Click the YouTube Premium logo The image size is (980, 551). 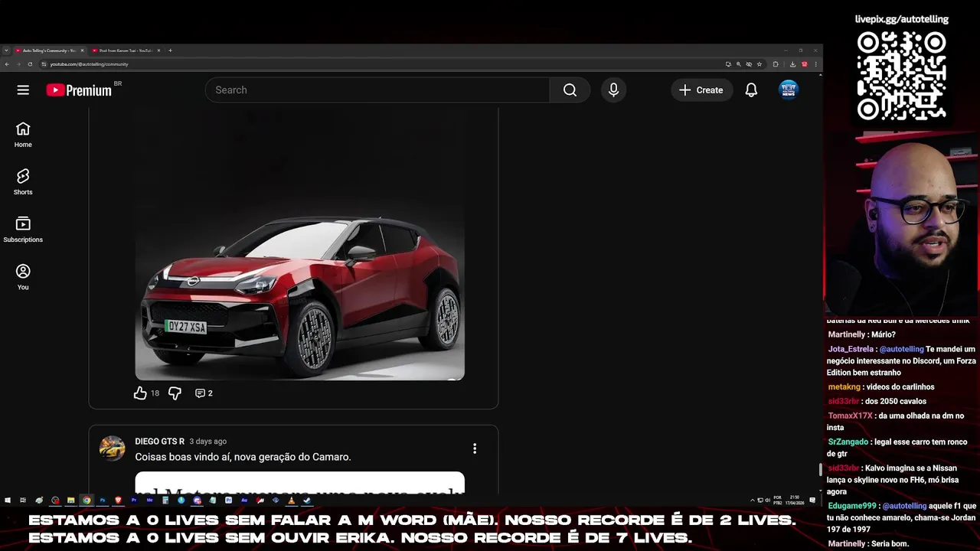pos(79,90)
